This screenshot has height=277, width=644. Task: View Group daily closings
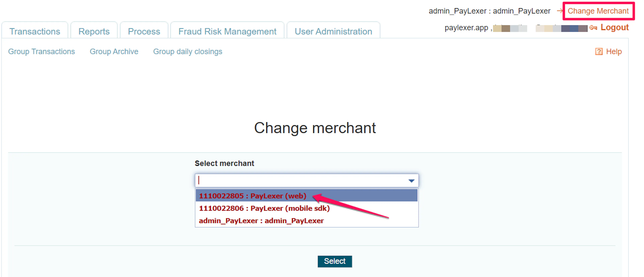tap(187, 52)
